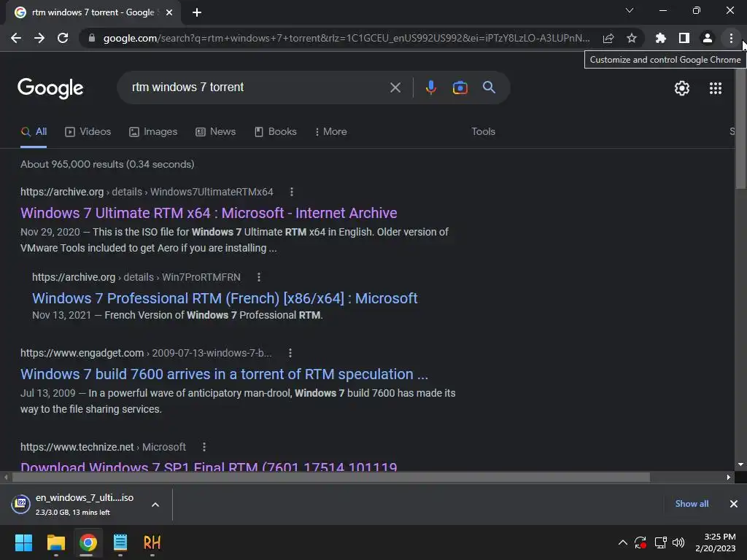Switch to the Images tab
The height and width of the screenshot is (560, 747).
pos(153,132)
